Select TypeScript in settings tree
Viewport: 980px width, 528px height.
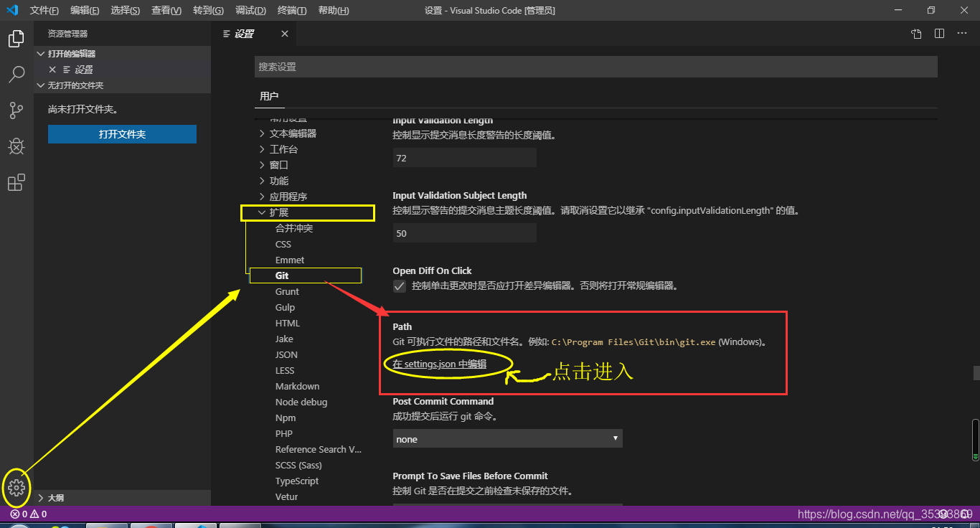[297, 481]
